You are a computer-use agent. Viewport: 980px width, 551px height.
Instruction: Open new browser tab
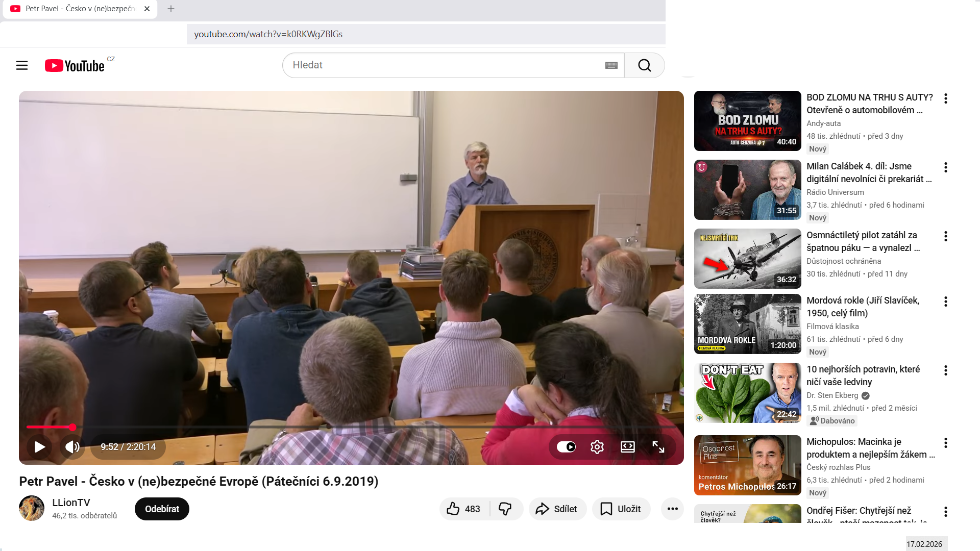[x=171, y=9]
